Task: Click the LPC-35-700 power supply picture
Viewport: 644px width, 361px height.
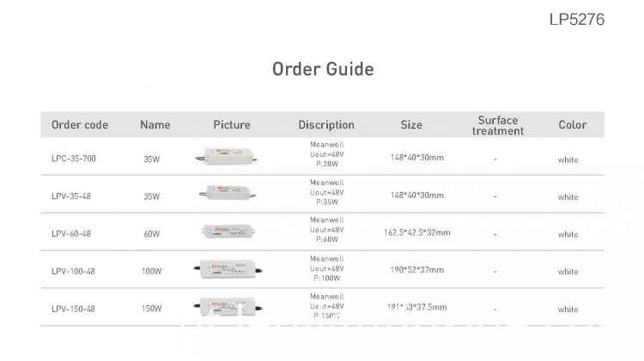Action: click(x=228, y=157)
